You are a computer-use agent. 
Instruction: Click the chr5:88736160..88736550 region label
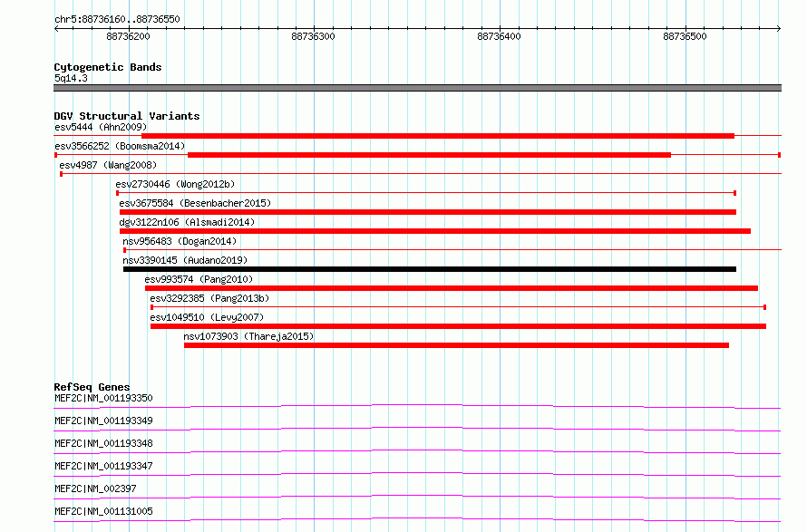click(x=117, y=20)
